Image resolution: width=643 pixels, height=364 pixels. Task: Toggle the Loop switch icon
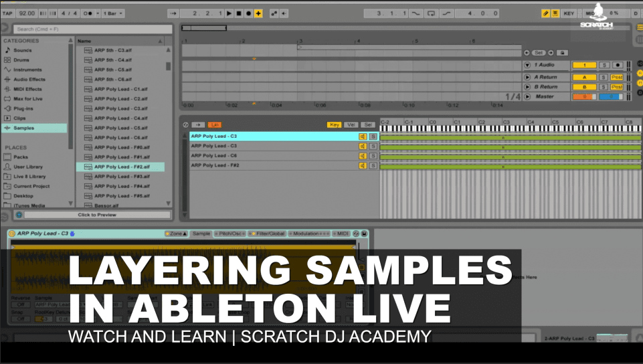(431, 13)
